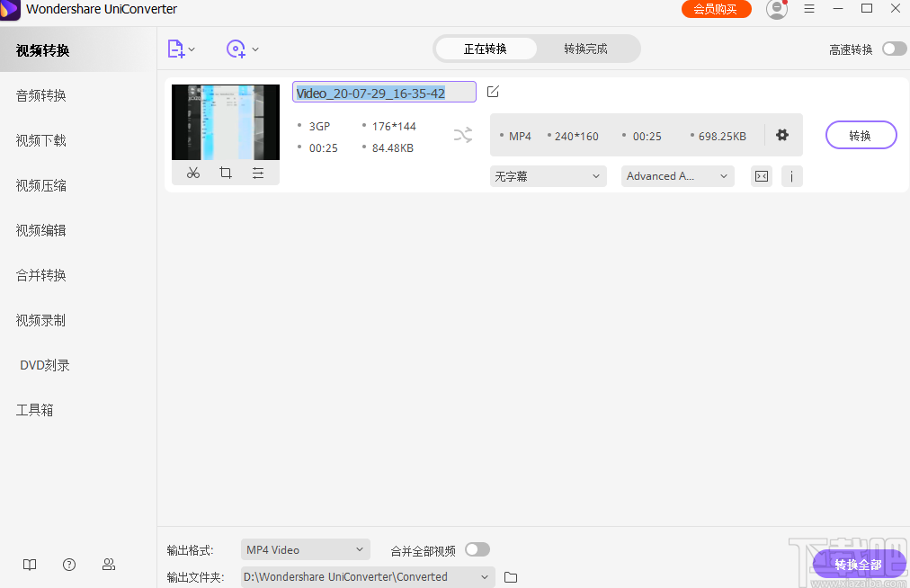Click the 转换 convert button
This screenshot has height=588, width=910.
[x=861, y=134]
